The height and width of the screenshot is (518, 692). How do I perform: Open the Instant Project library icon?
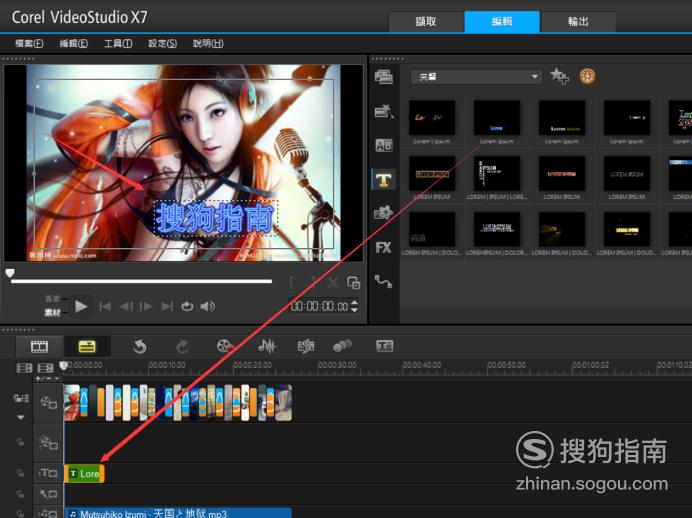[384, 111]
